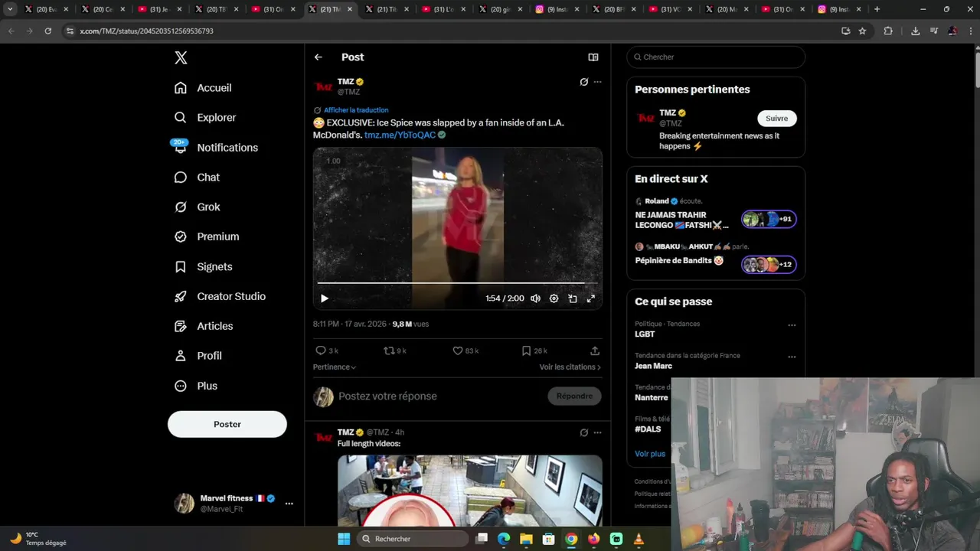Open Chrome downloads
Image resolution: width=980 pixels, height=551 pixels.
915,31
